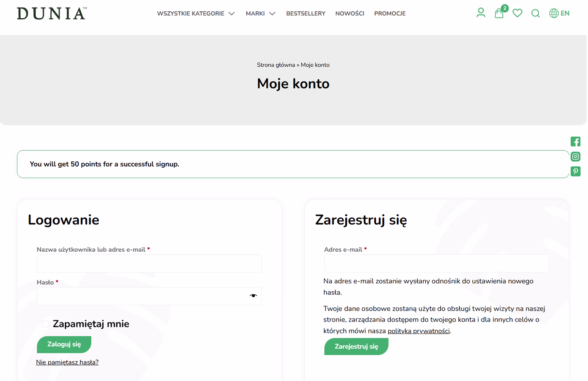
Task: Open the wishlist heart icon
Action: [517, 13]
